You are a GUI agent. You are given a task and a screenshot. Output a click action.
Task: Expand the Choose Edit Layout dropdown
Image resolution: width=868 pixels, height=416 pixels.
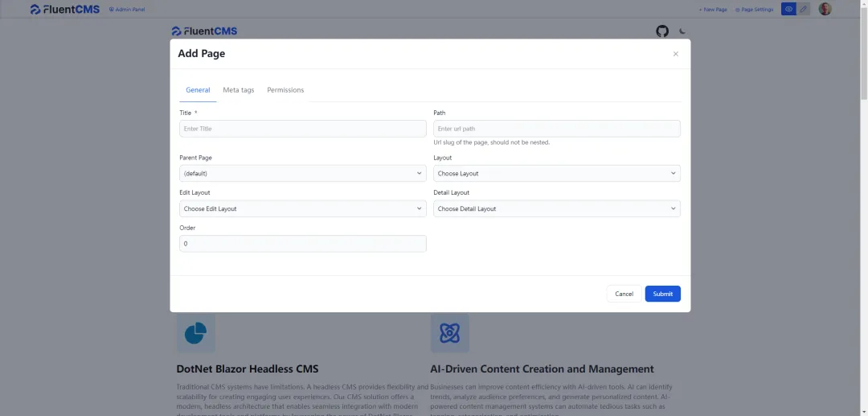coord(302,209)
